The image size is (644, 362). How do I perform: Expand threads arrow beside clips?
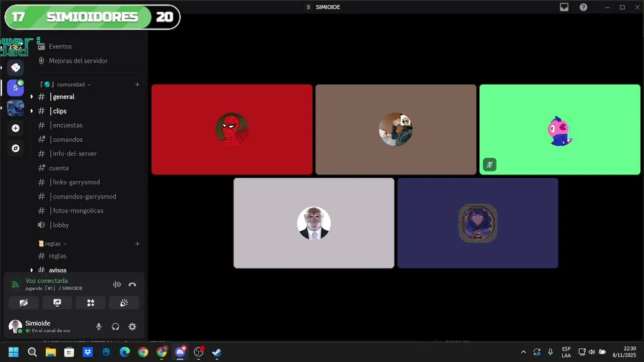coord(31,111)
